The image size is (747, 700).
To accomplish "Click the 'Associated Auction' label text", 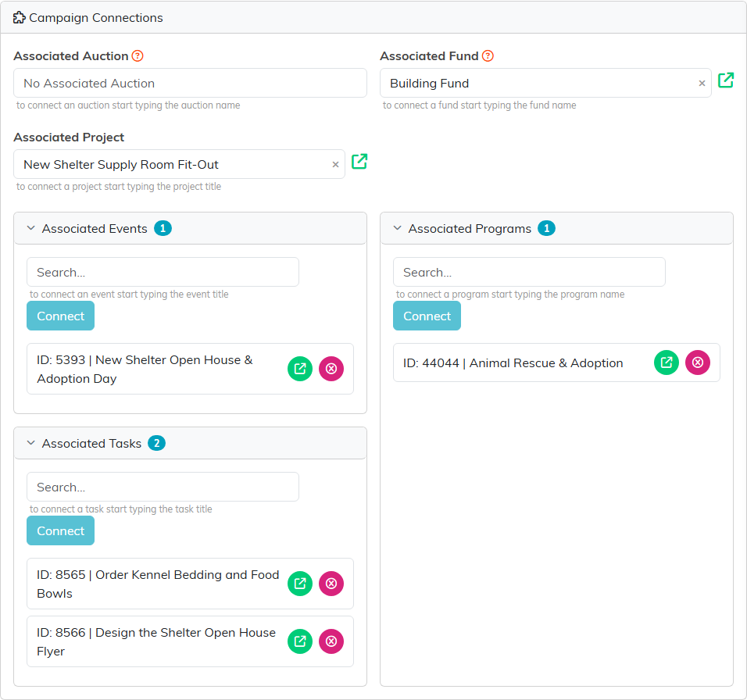I will click(x=71, y=56).
